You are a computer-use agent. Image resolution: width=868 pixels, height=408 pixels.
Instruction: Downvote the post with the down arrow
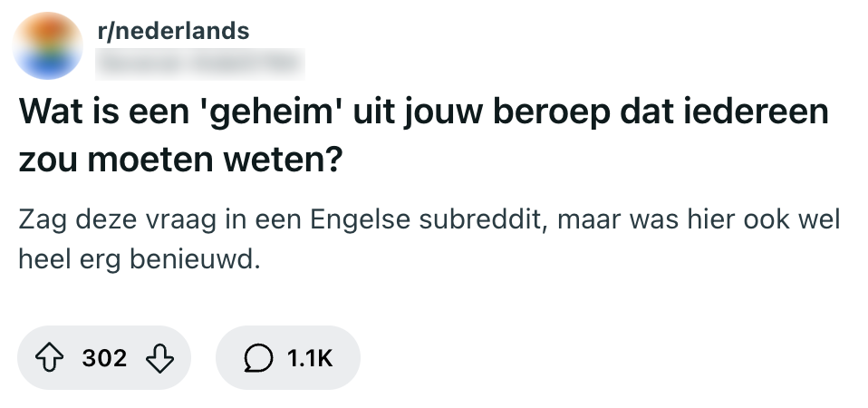coord(159,358)
